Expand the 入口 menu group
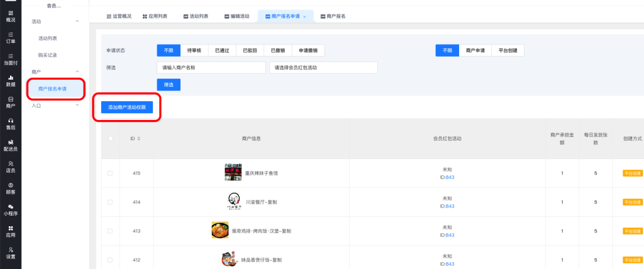644x269 pixels. (77, 106)
